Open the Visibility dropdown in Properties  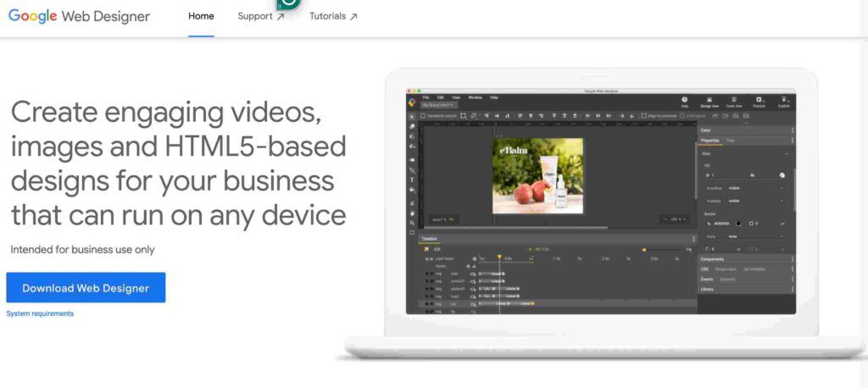(x=755, y=201)
